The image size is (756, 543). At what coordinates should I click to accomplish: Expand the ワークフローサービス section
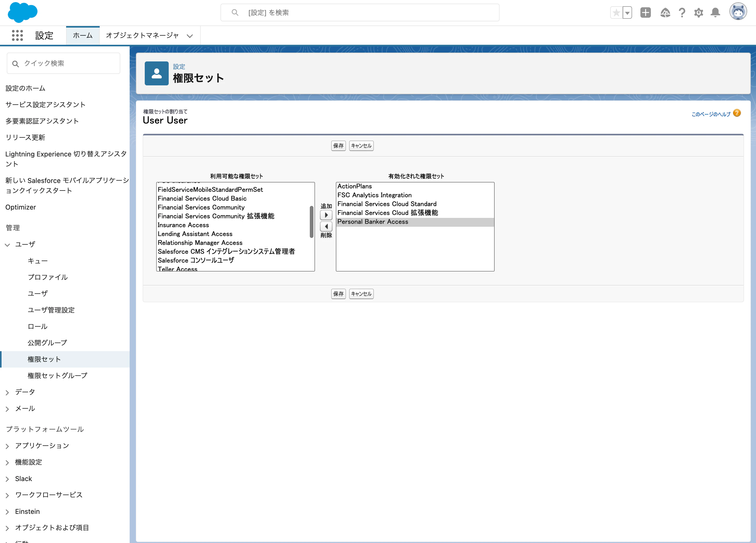click(x=7, y=496)
